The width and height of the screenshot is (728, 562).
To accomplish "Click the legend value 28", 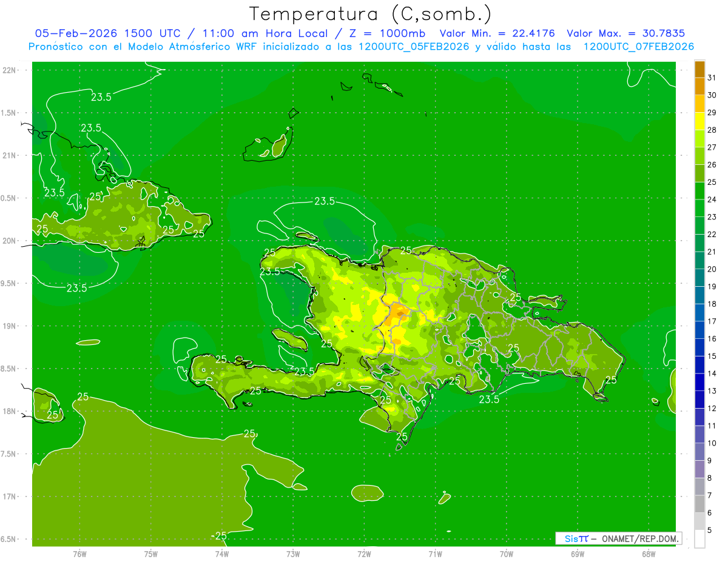I will pyautogui.click(x=712, y=130).
